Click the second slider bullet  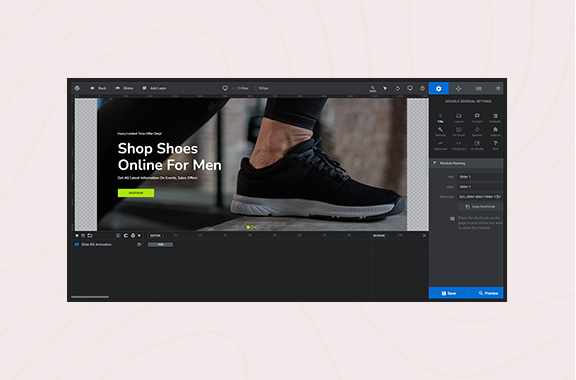[253, 227]
